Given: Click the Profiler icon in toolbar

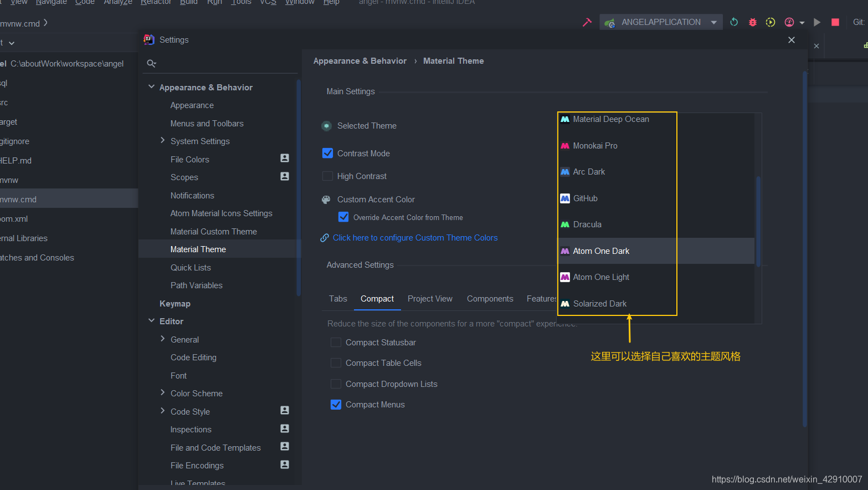Looking at the screenshot, I should pos(789,22).
